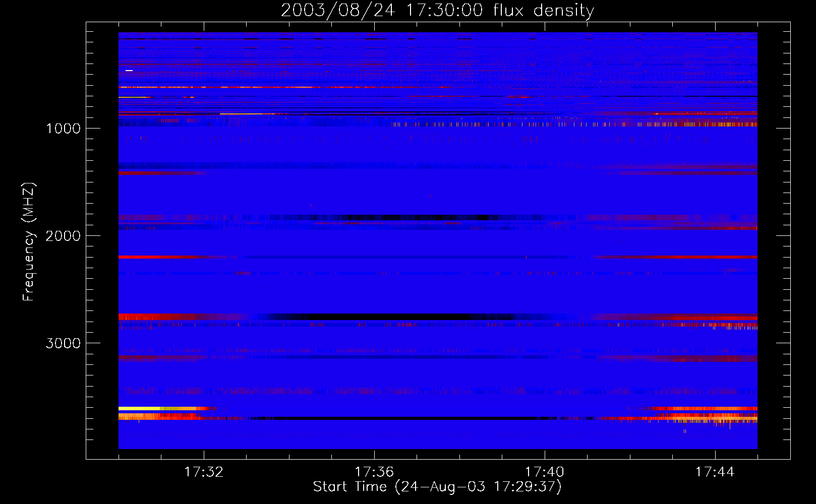Click the "1000" frequency tick label
816x504 pixels.
click(63, 129)
